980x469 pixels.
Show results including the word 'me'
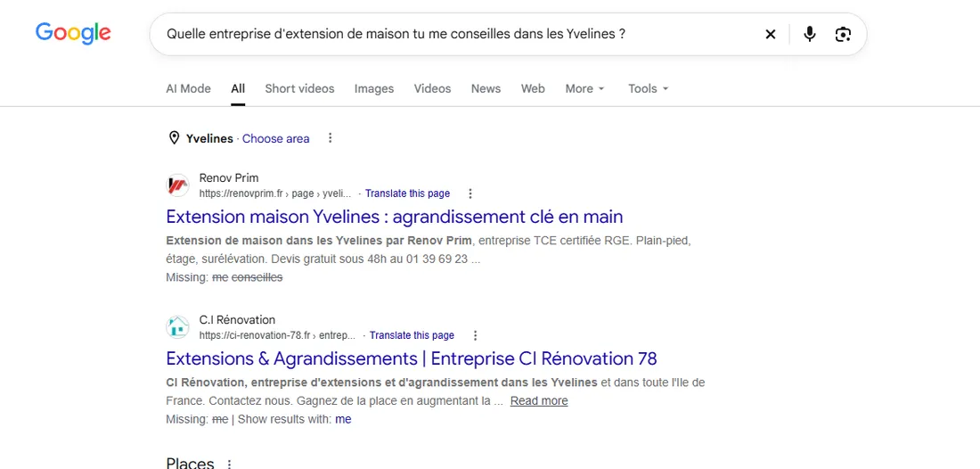pyautogui.click(x=343, y=419)
